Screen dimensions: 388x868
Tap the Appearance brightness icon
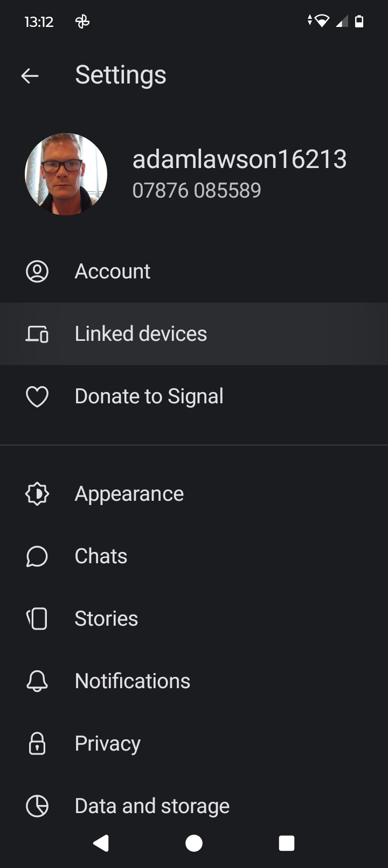(37, 494)
